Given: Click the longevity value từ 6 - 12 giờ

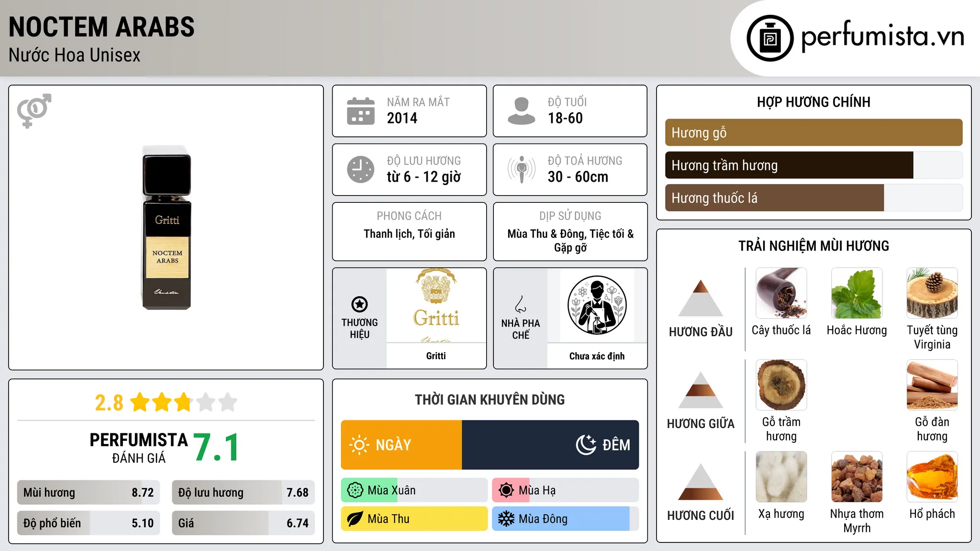Looking at the screenshot, I should [x=424, y=177].
